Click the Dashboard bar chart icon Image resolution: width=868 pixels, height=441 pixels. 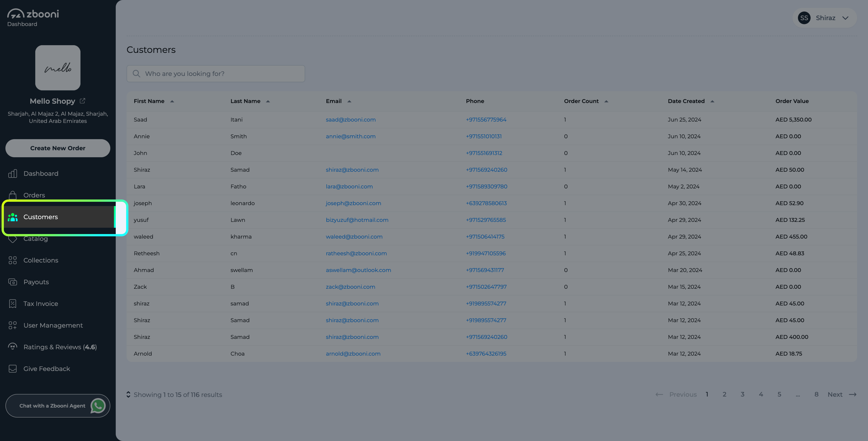[13, 174]
